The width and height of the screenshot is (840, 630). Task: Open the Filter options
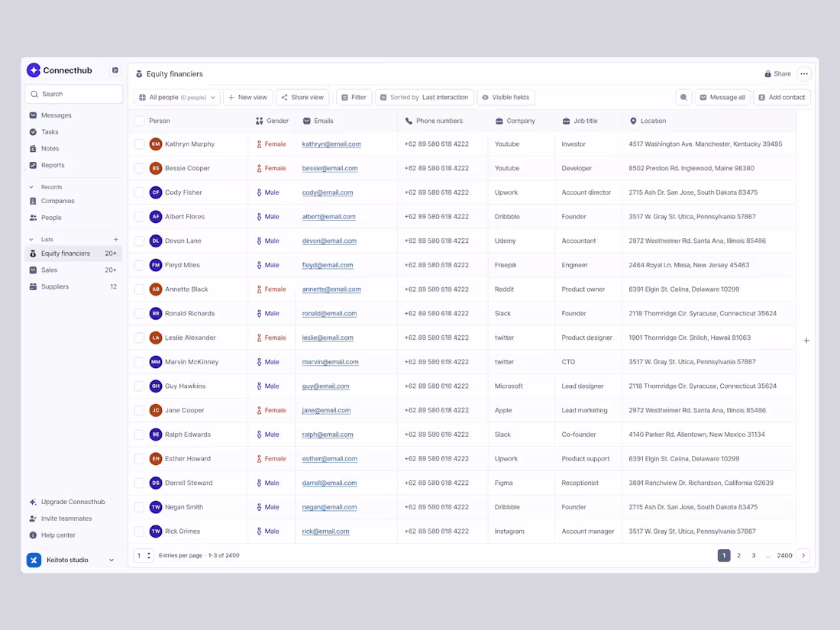tap(353, 97)
